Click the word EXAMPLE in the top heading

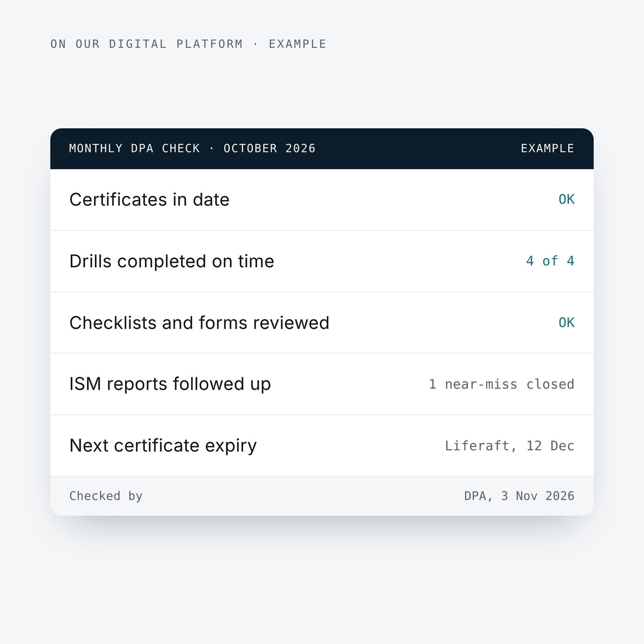[x=297, y=44]
